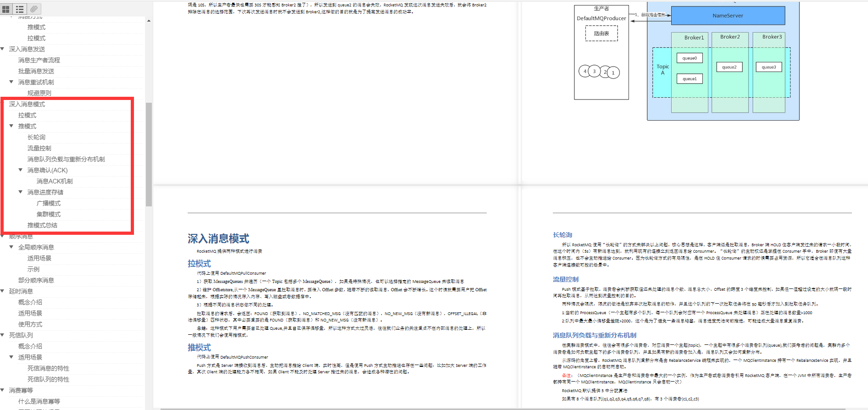Collapse the 全局顺序消息 outline node
The height and width of the screenshot is (410, 868).
(x=11, y=247)
